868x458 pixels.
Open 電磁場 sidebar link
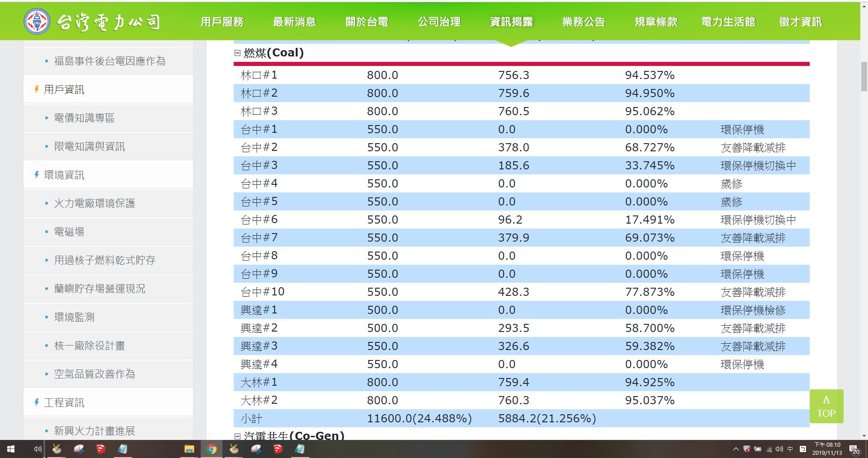[x=69, y=232]
